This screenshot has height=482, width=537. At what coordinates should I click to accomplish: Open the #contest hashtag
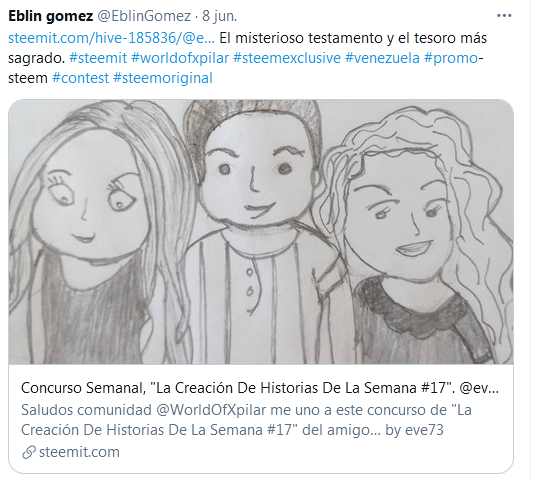80,78
